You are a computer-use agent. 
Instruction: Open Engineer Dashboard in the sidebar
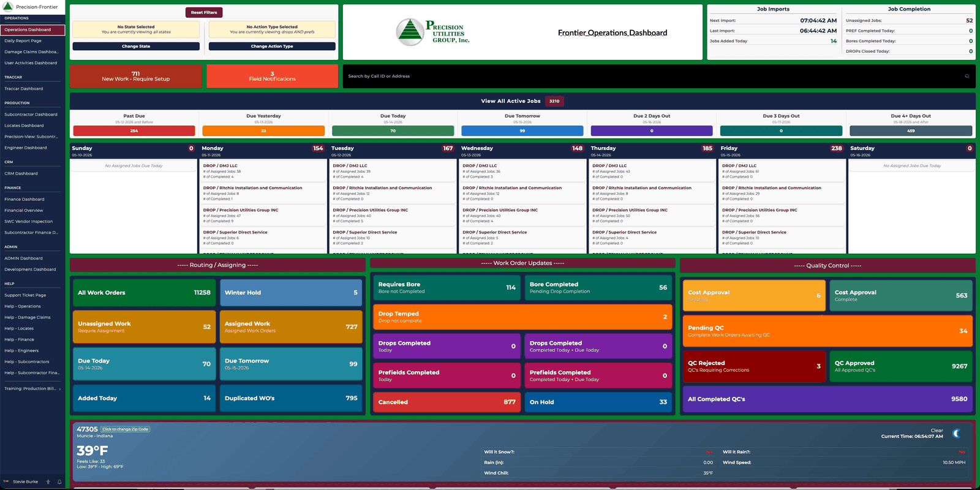pos(32,147)
